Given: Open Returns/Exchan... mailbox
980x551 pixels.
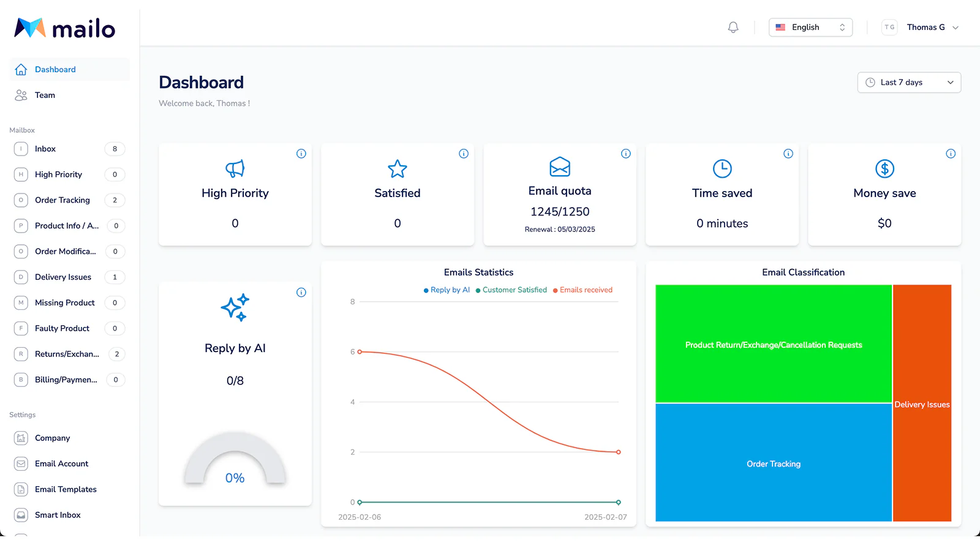Looking at the screenshot, I should click(x=70, y=354).
